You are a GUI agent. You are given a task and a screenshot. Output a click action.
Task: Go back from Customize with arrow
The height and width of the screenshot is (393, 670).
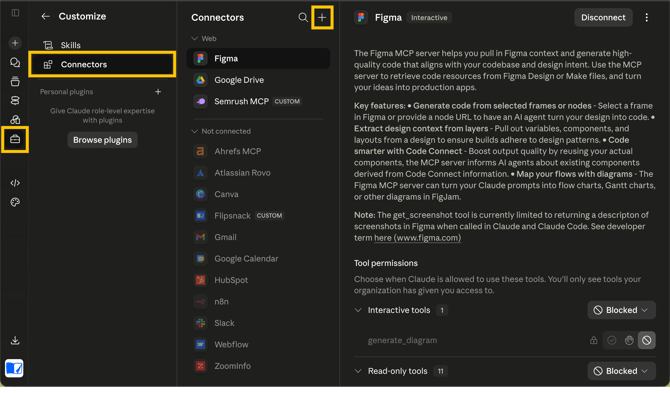(45, 16)
